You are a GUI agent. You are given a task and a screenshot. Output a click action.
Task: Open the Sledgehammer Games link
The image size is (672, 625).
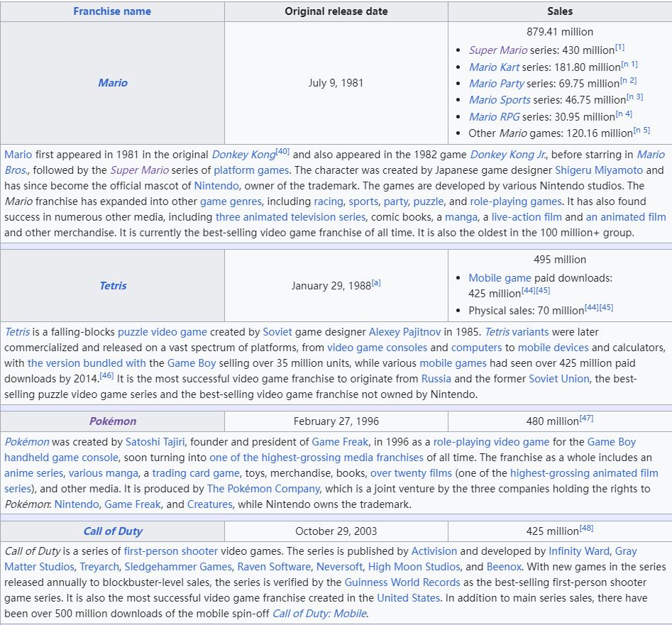click(x=178, y=567)
